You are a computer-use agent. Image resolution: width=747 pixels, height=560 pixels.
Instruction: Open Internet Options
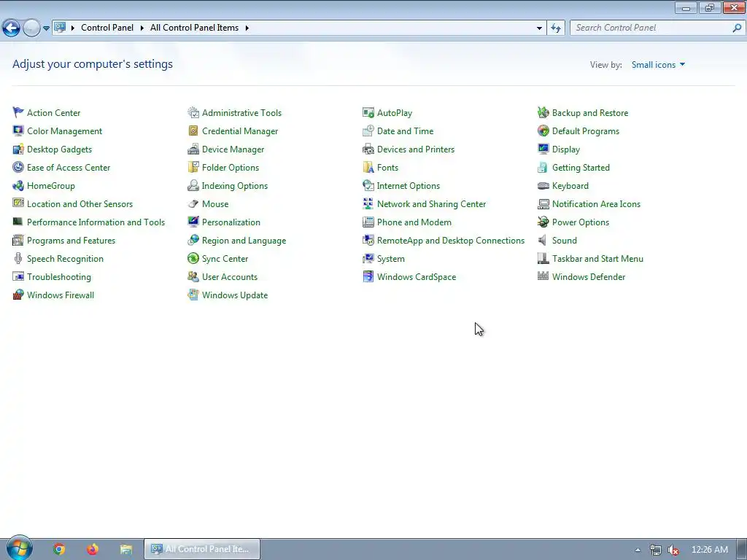click(x=409, y=186)
